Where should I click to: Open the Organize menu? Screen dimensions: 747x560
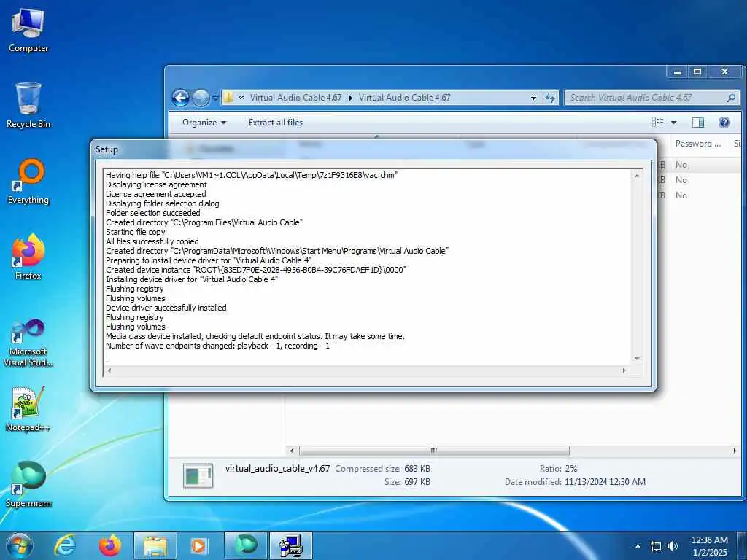tap(204, 122)
